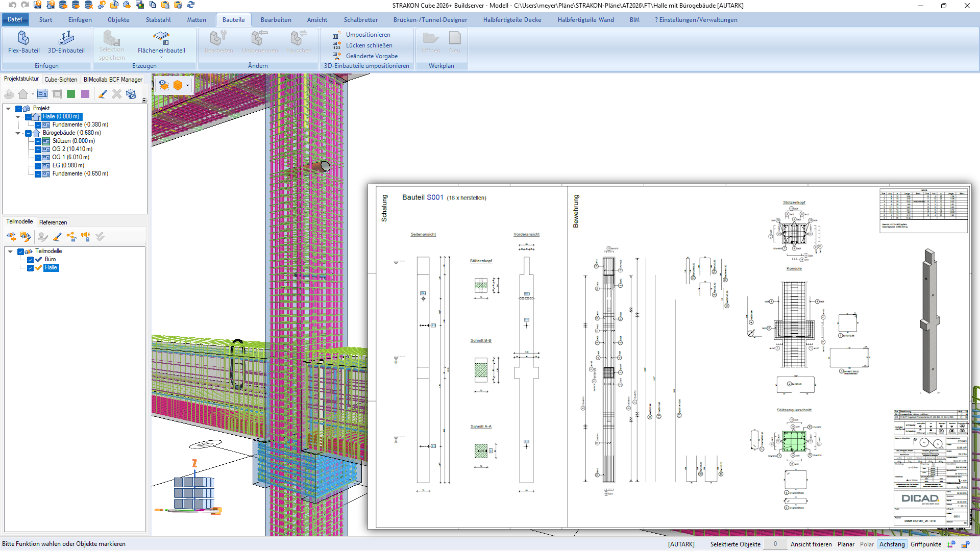Click Lücken schließen renumbering tool

click(369, 45)
